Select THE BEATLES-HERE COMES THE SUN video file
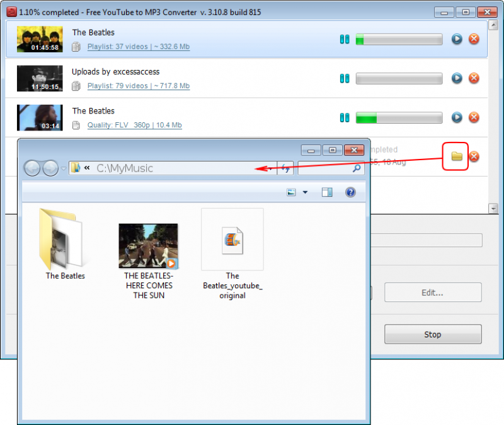 (149, 261)
